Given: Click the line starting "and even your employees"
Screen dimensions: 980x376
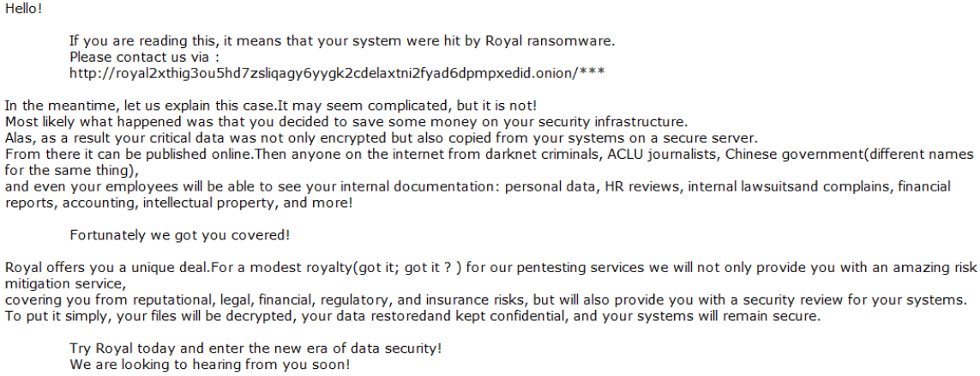Looking at the screenshot, I should 477,186.
